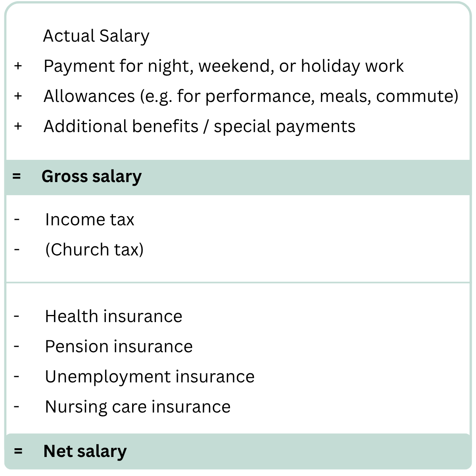Select the Health insurance entry
The width and height of the screenshot is (476, 476).
113,317
